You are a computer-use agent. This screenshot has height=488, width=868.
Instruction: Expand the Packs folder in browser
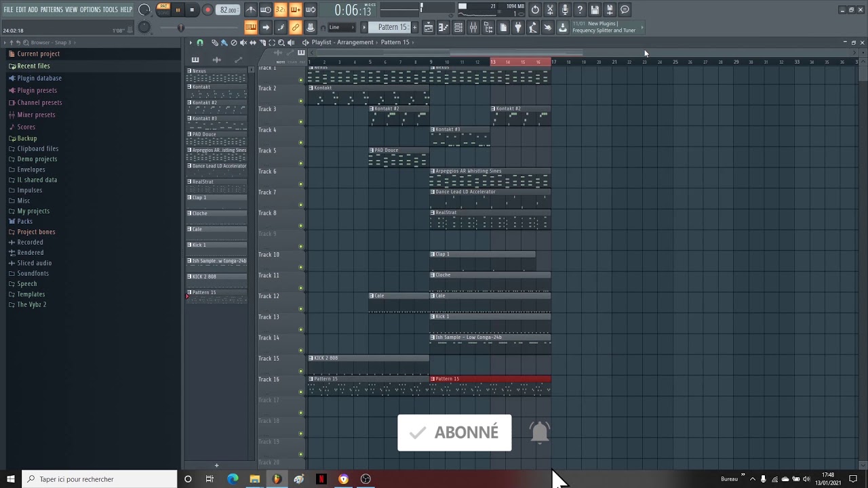(24, 221)
